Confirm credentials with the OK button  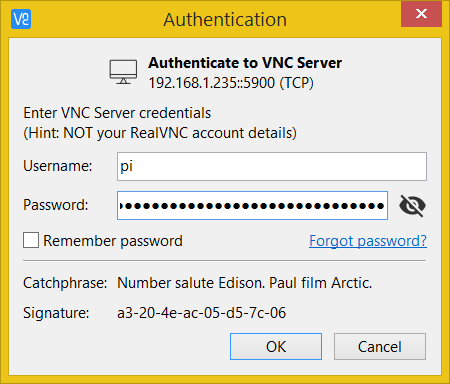pyautogui.click(x=276, y=347)
